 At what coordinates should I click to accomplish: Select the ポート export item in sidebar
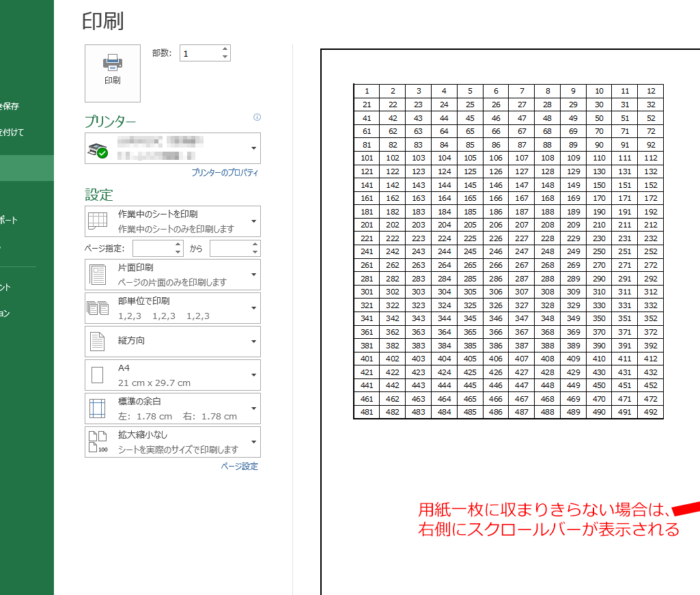tap(9, 220)
